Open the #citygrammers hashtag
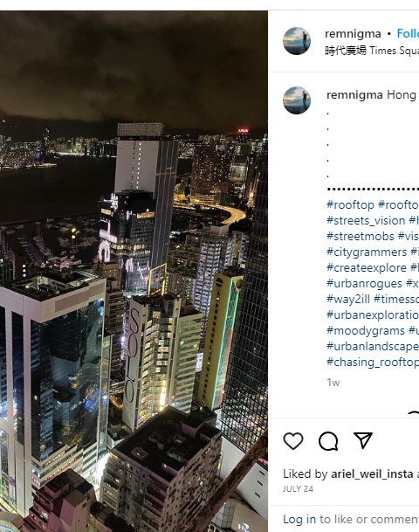 point(367,252)
